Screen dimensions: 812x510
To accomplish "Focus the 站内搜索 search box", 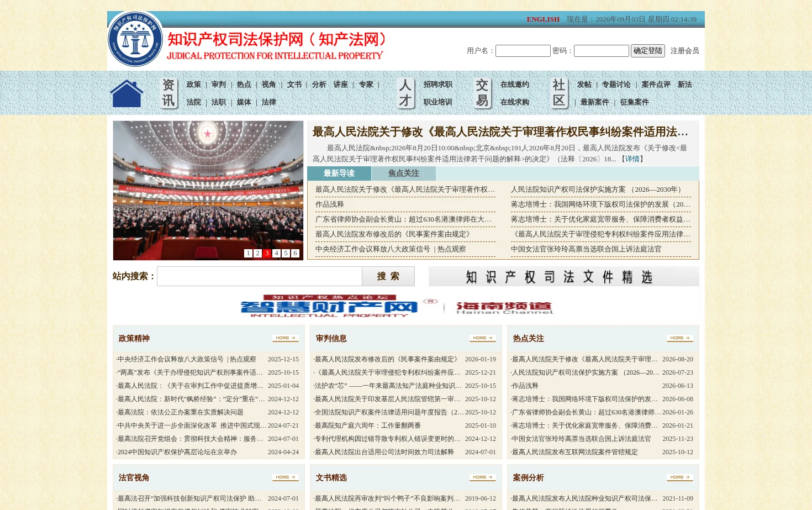I will coord(260,276).
